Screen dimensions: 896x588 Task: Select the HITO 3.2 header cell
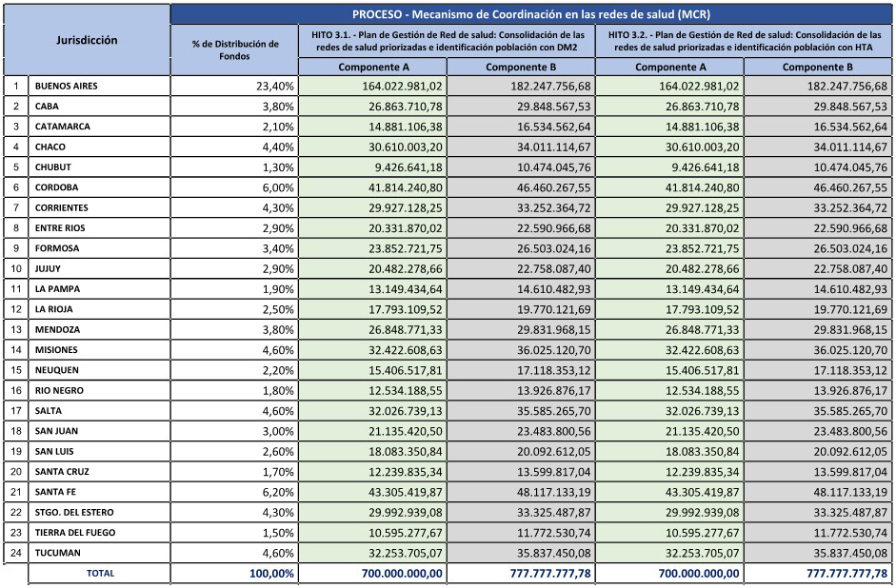tap(745, 40)
